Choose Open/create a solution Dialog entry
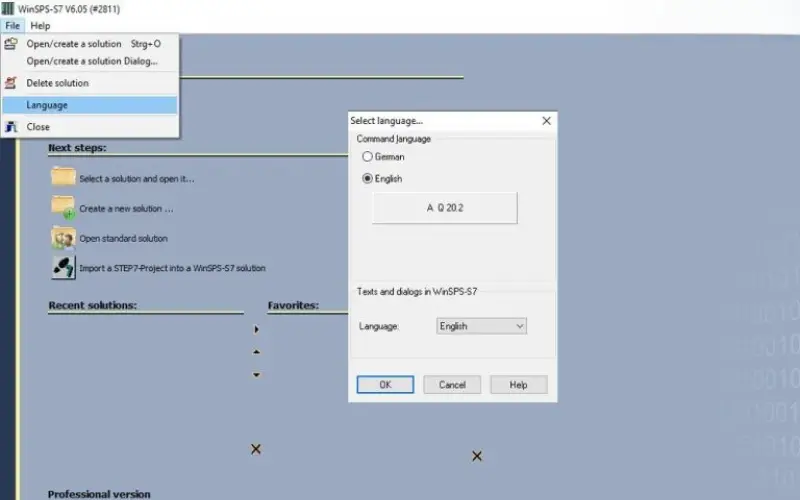This screenshot has width=800, height=500. (x=90, y=61)
